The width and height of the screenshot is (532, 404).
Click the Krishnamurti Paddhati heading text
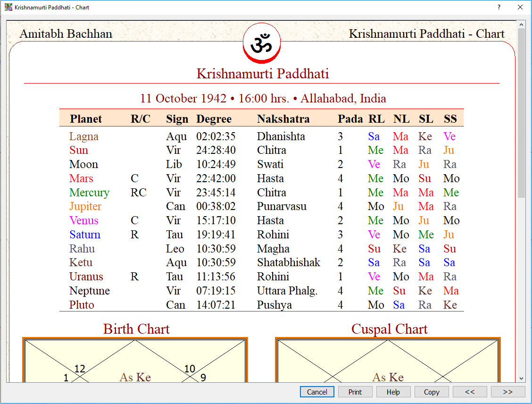click(262, 73)
